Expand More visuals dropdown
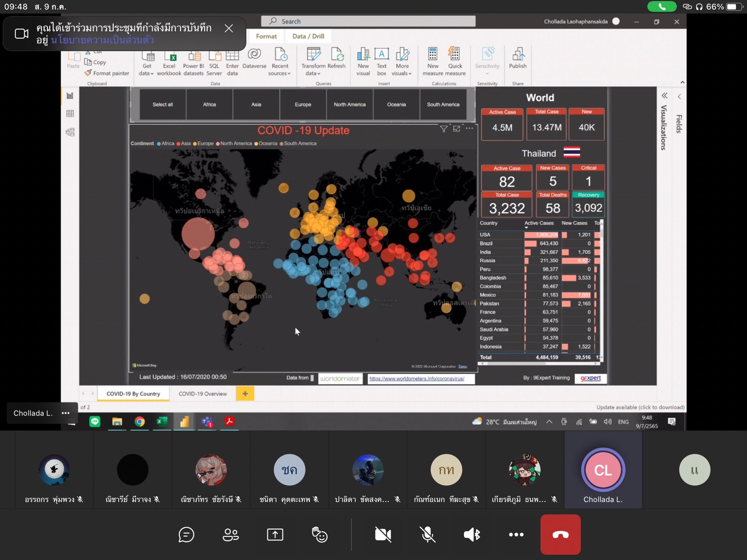This screenshot has height=560, width=747. click(x=402, y=63)
